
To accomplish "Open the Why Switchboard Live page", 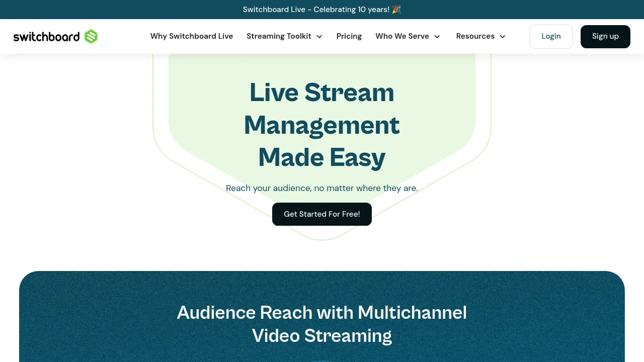I will tap(192, 36).
